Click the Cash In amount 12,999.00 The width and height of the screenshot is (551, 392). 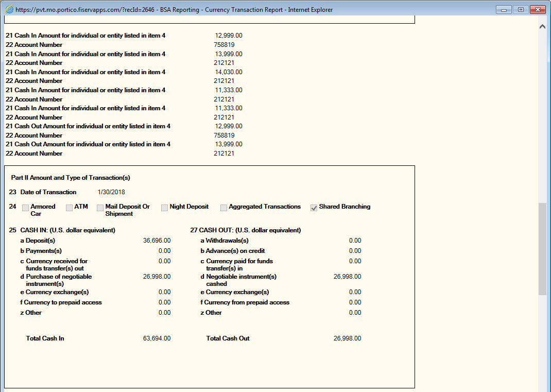point(229,36)
